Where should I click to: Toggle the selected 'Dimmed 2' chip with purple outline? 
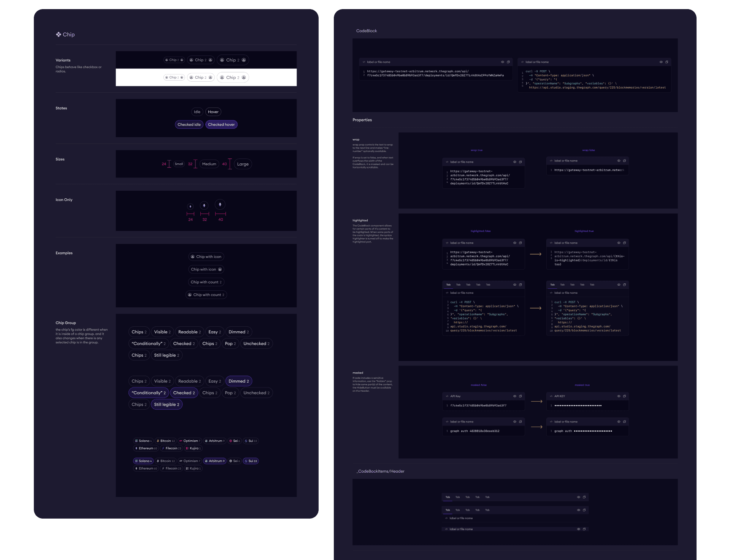coord(239,381)
